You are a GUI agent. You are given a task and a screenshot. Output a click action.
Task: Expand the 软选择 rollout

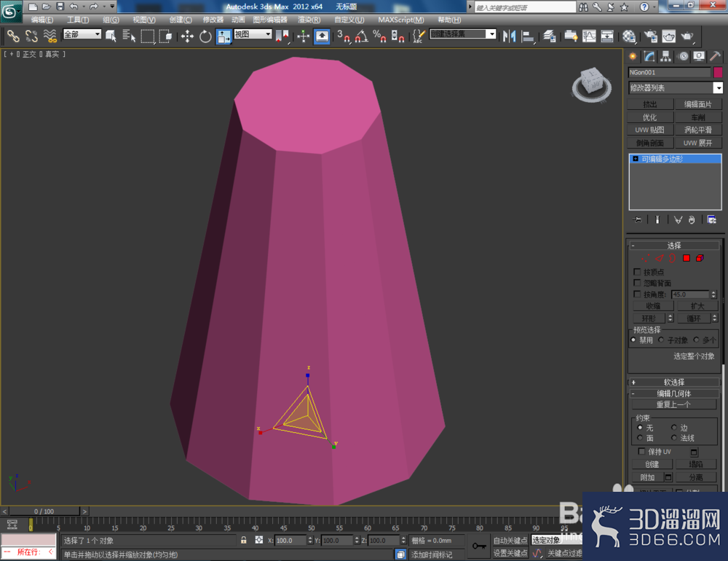coord(673,382)
